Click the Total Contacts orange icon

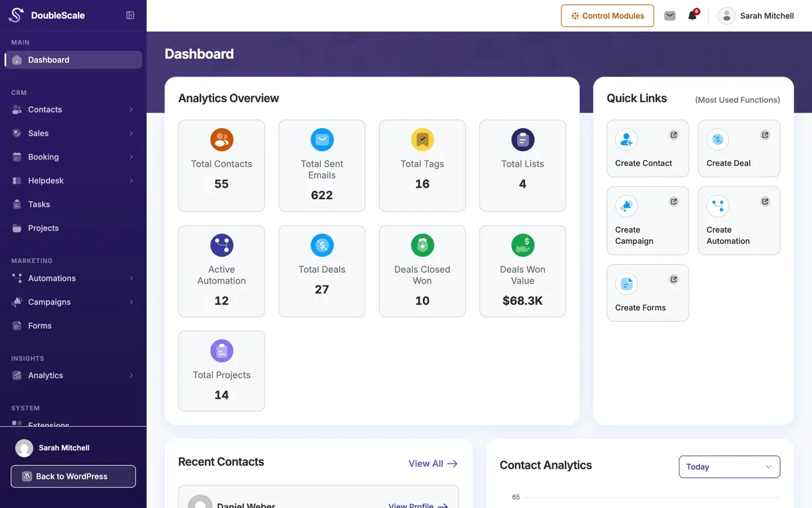[x=221, y=140]
